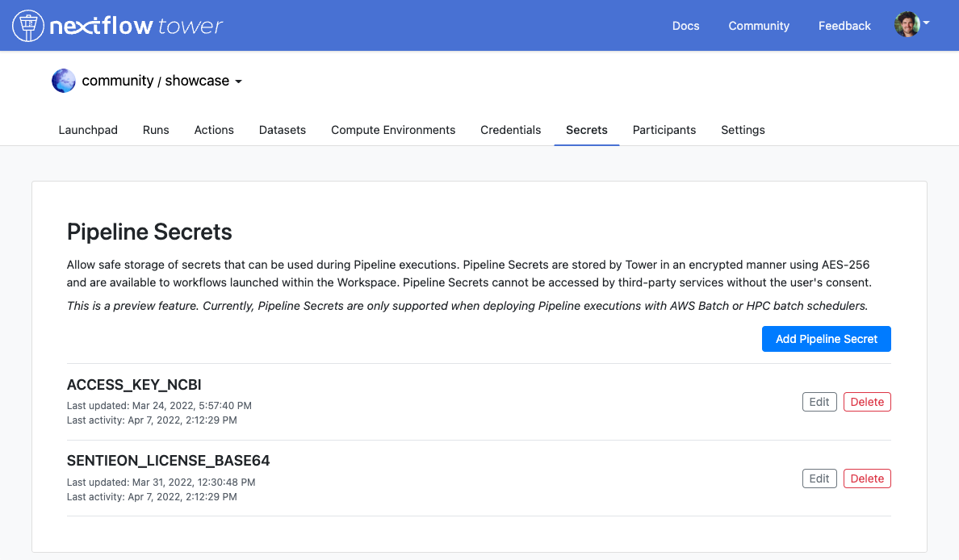Edit the SENTIEON_LICENSE_BASE64 secret

[x=819, y=478]
